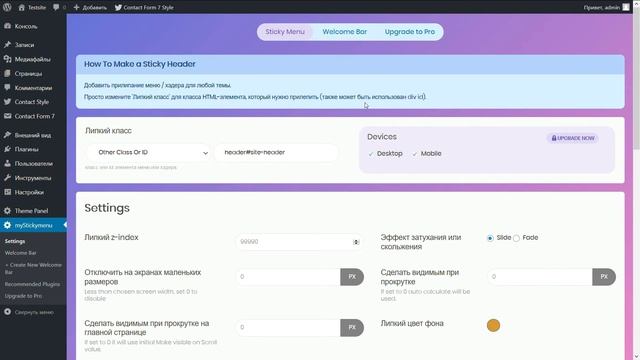Click the sticky class header#site-header field
The image size is (640, 360).
coord(276,152)
